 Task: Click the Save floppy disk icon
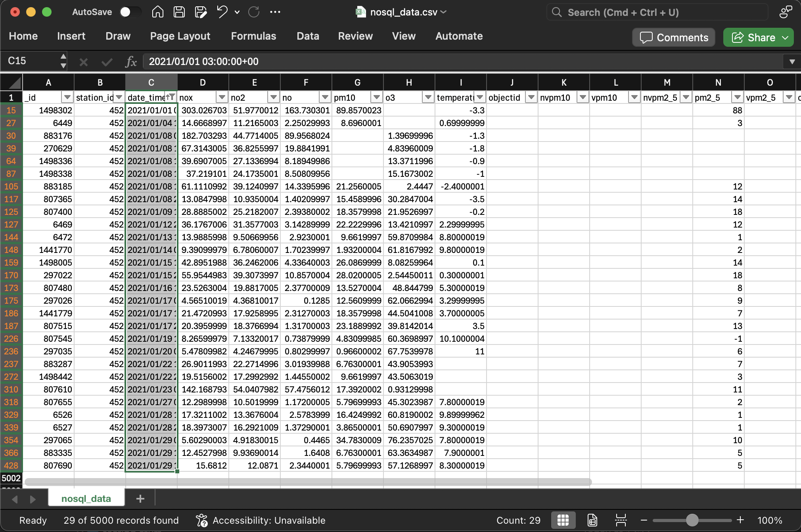179,12
